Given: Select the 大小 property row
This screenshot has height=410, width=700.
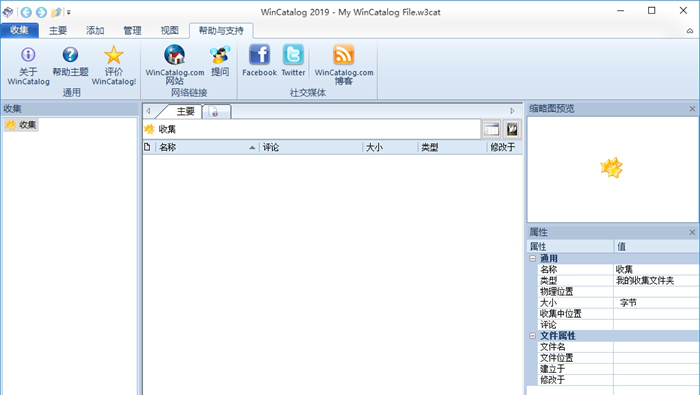Looking at the screenshot, I should [618, 303].
